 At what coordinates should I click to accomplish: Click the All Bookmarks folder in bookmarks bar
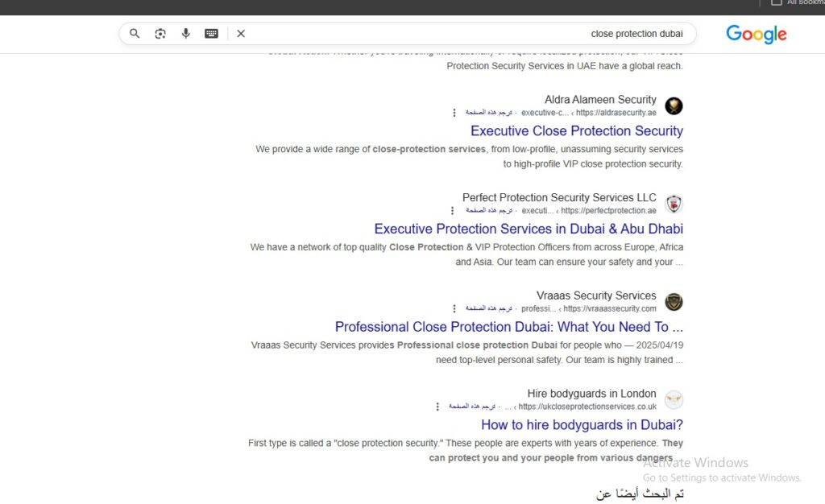click(798, 2)
